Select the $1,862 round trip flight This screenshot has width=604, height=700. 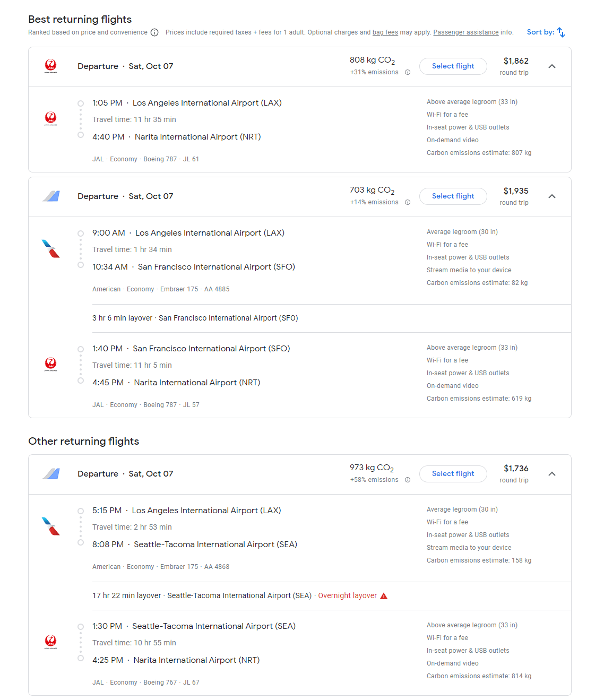tap(453, 66)
